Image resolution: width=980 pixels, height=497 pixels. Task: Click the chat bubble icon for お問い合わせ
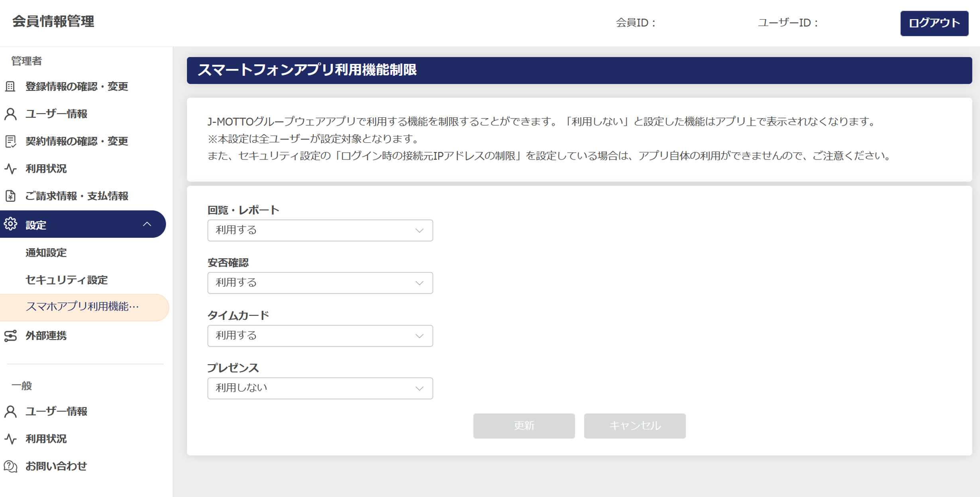tap(10, 466)
